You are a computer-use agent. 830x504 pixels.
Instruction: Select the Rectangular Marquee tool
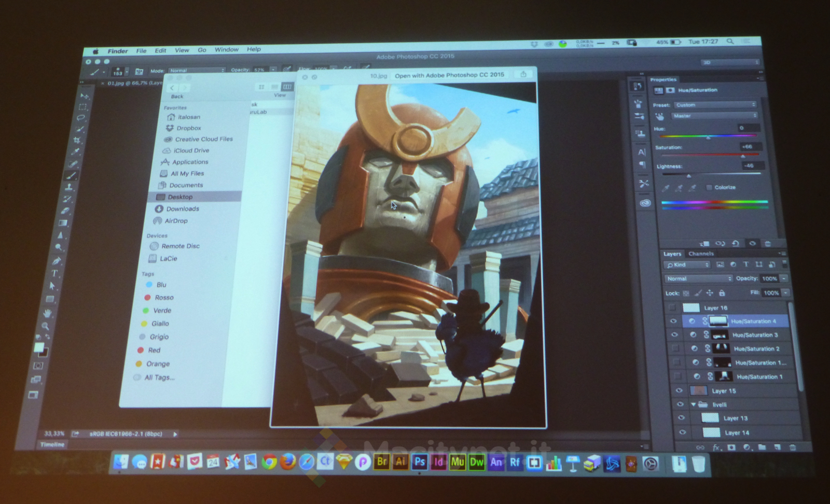[x=82, y=107]
